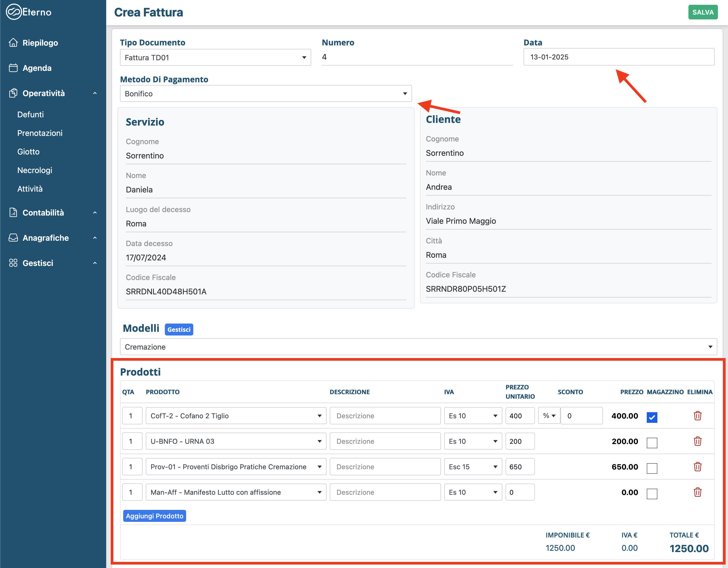Click the Riepilogo home icon
This screenshot has height=568, width=728.
coord(13,43)
